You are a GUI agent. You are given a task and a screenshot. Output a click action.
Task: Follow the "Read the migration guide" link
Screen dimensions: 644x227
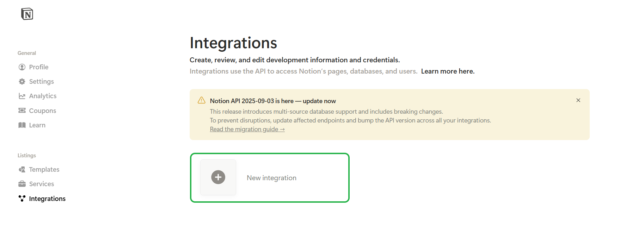(x=247, y=129)
